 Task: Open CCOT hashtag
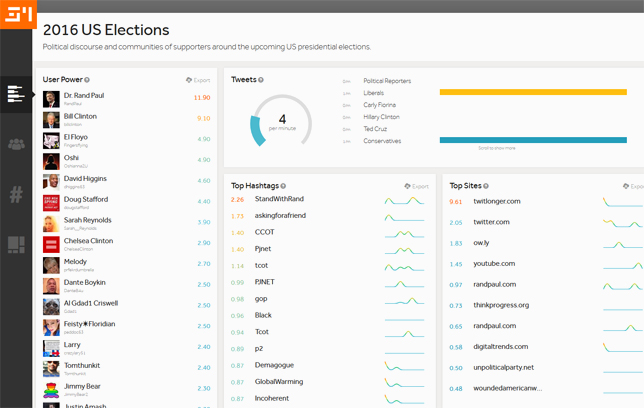point(264,232)
